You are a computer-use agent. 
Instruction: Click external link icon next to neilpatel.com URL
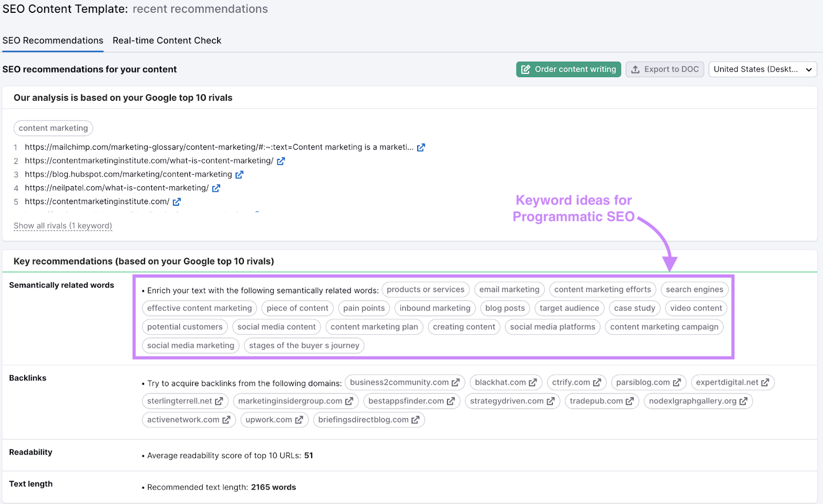click(x=216, y=188)
